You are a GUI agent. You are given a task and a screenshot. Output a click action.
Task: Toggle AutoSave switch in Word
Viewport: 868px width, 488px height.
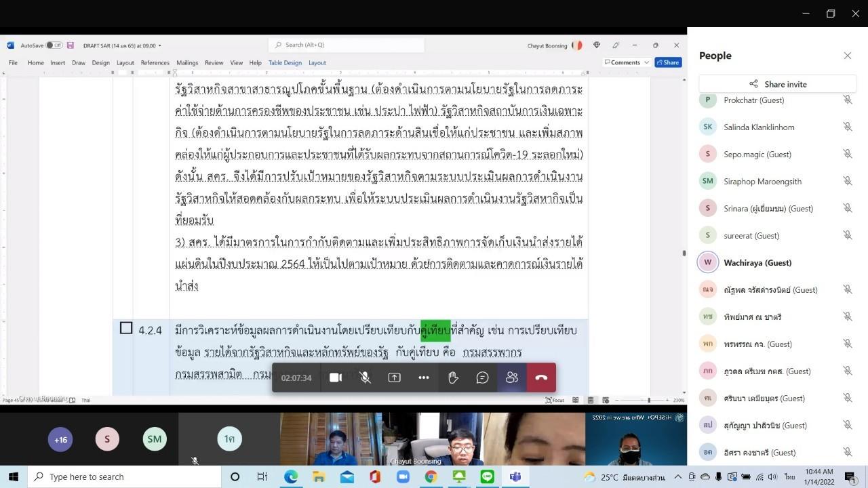coord(54,45)
